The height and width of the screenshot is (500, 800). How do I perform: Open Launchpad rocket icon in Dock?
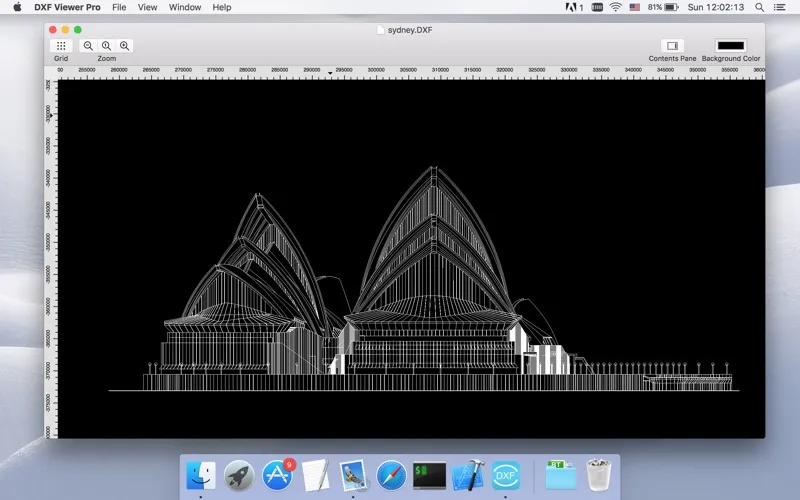tap(239, 475)
